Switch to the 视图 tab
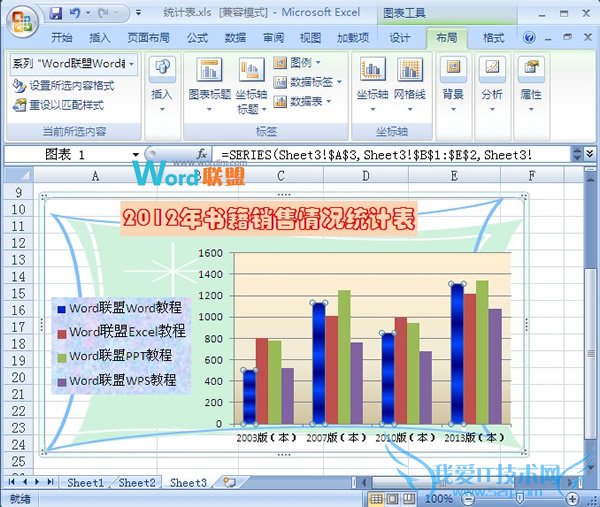This screenshot has height=507, width=600. 310,37
